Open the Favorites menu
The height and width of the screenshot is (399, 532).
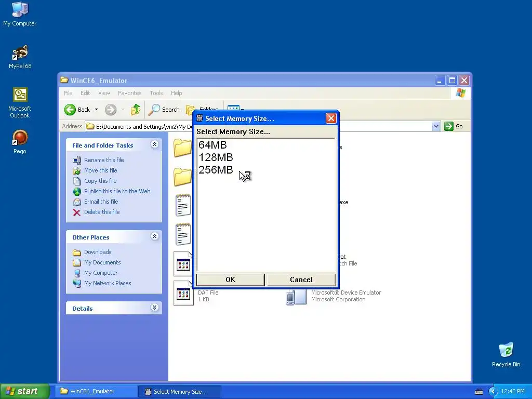pos(129,93)
